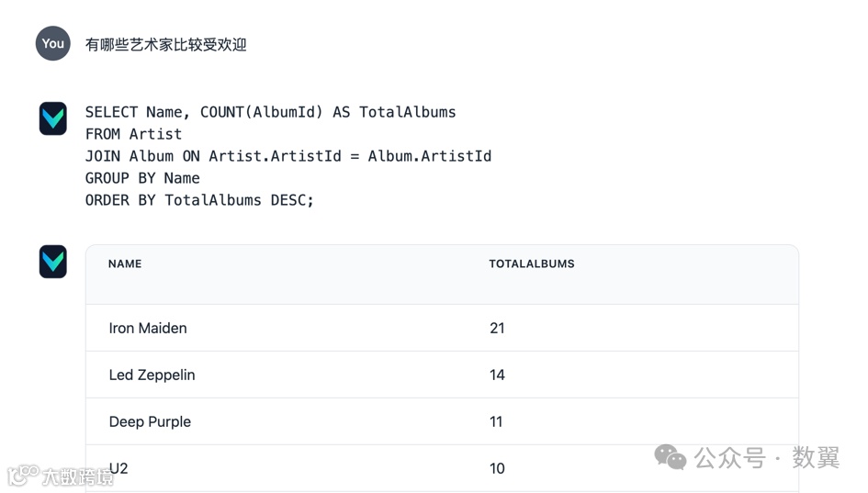The width and height of the screenshot is (868, 493).
Task: Select the Deep Purple name cell
Action: point(150,421)
